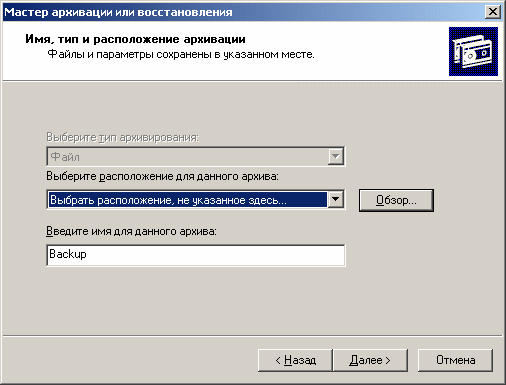This screenshot has height=385, width=506.
Task: Proceed with the "Далее >" button
Action: (370, 360)
